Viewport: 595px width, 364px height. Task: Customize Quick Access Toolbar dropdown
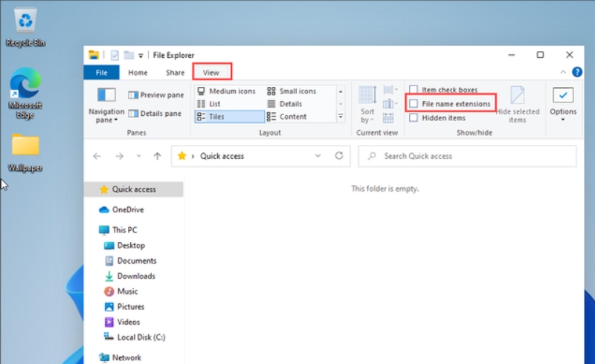click(141, 56)
